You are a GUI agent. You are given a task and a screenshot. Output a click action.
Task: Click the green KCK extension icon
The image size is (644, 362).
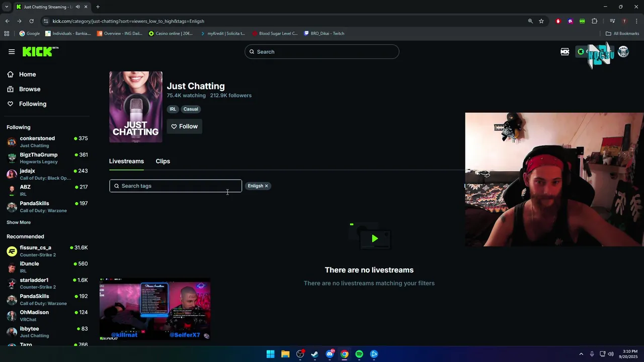(x=582, y=21)
